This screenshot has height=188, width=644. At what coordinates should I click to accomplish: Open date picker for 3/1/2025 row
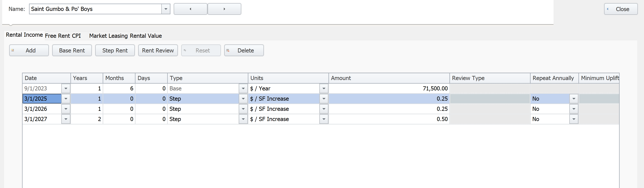coord(66,99)
